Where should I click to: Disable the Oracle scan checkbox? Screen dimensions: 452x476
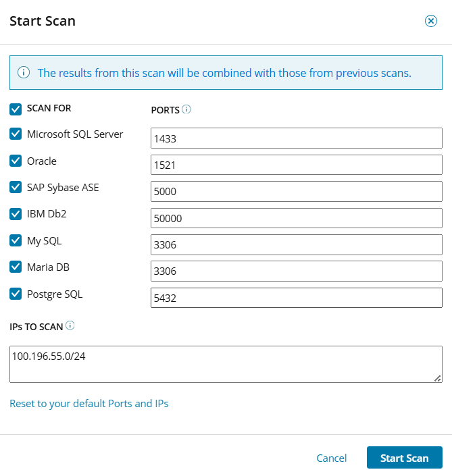pos(16,161)
